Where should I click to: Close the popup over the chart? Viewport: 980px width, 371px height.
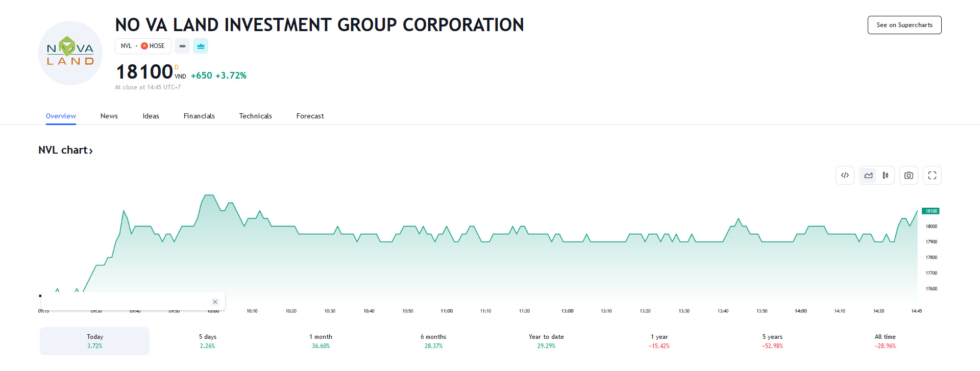point(215,302)
